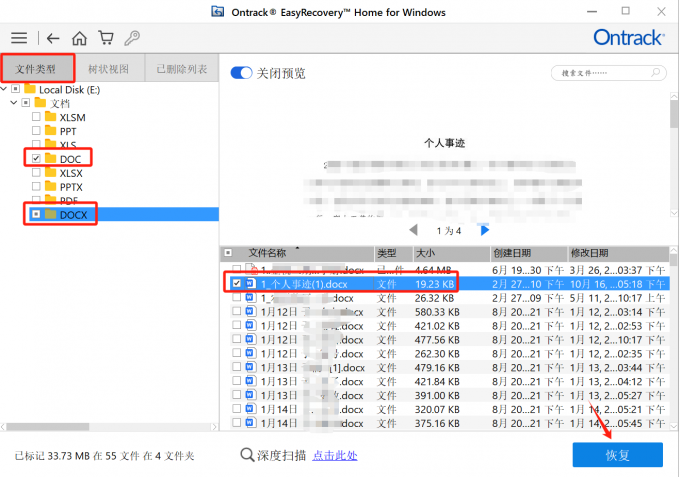The width and height of the screenshot is (680, 477).
Task: Check the PPTX folder checkbox
Action: (36, 186)
